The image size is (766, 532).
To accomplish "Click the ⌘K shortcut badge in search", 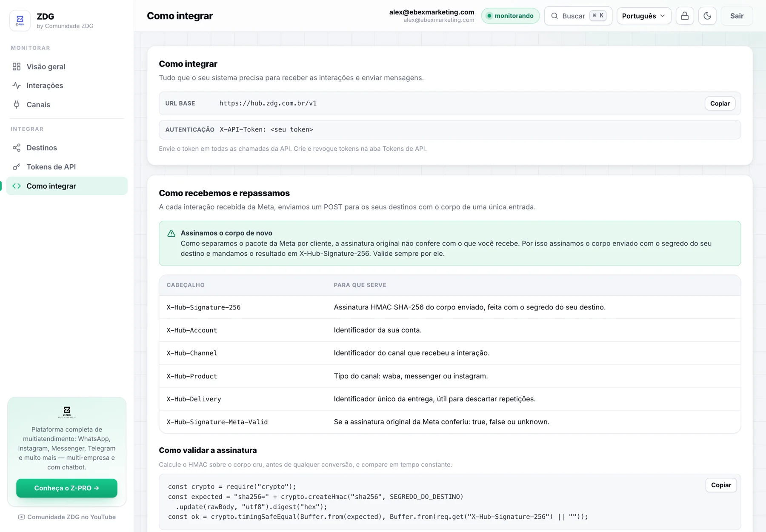I will 598,16.
